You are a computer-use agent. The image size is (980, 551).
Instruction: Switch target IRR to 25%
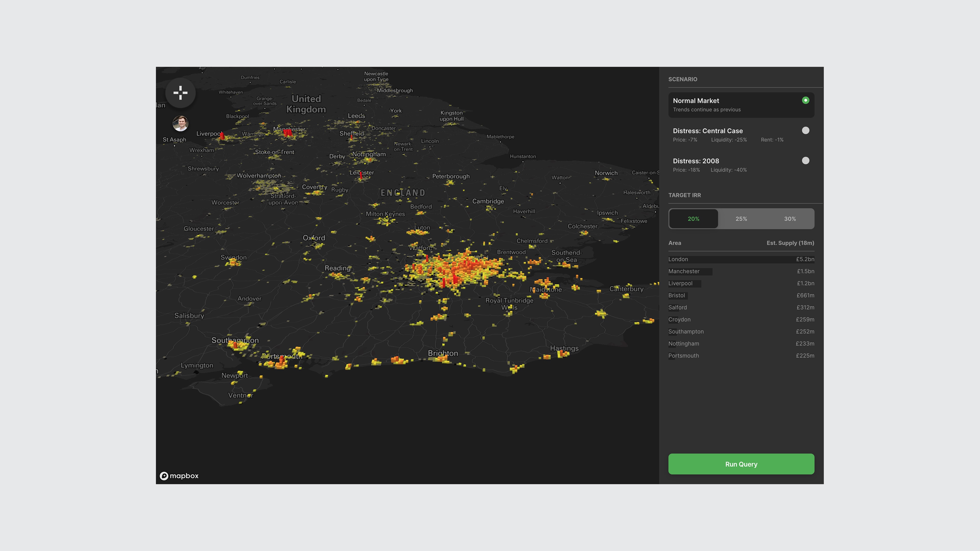pyautogui.click(x=741, y=219)
